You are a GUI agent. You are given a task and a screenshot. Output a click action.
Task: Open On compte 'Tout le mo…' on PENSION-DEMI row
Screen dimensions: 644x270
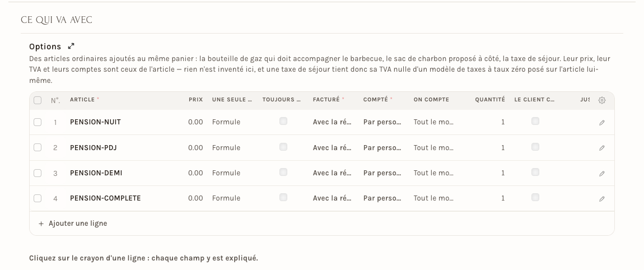433,173
